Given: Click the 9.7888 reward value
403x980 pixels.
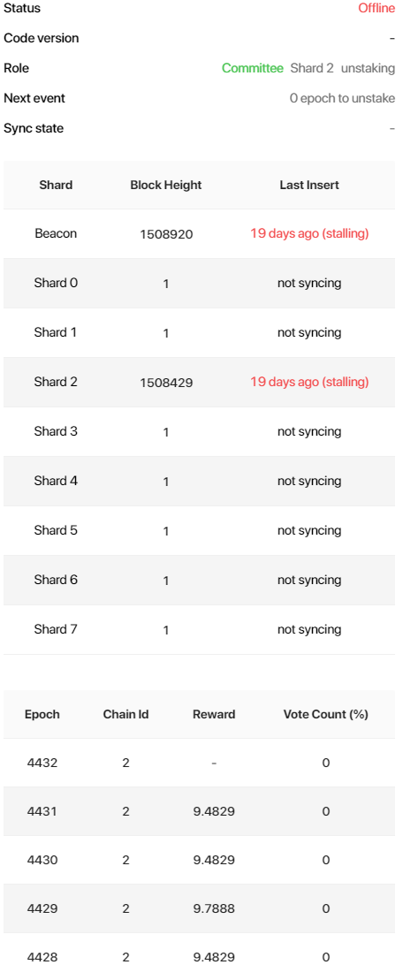Looking at the screenshot, I should point(214,908).
